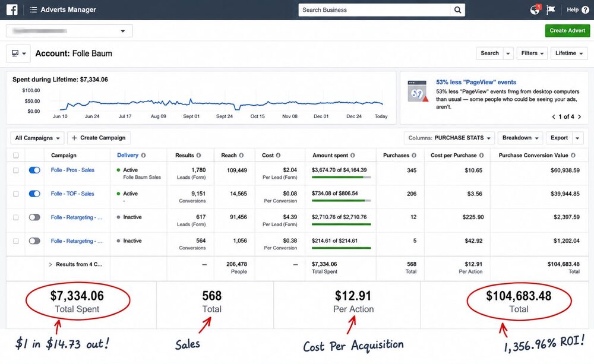Open the globe notifications icon

coord(535,10)
